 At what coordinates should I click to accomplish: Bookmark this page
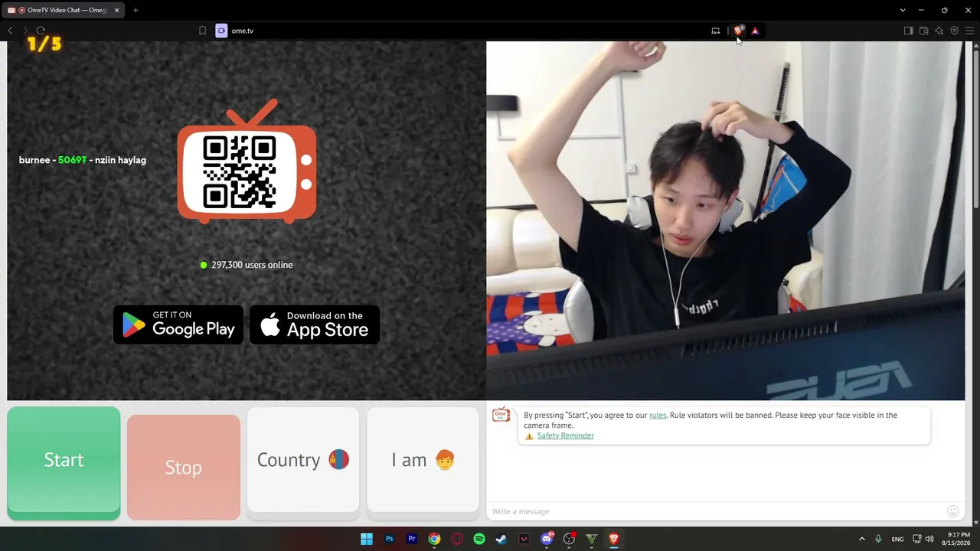click(202, 31)
